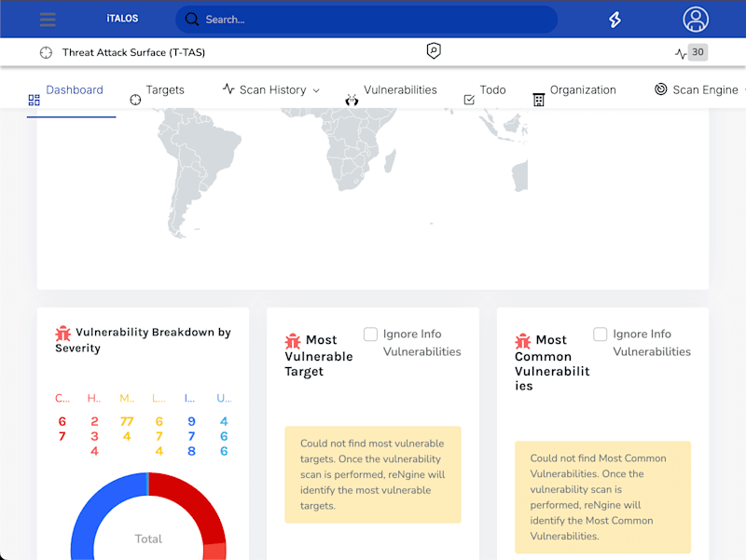The width and height of the screenshot is (746, 560).
Task: Click the shield search icon
Action: tap(434, 51)
